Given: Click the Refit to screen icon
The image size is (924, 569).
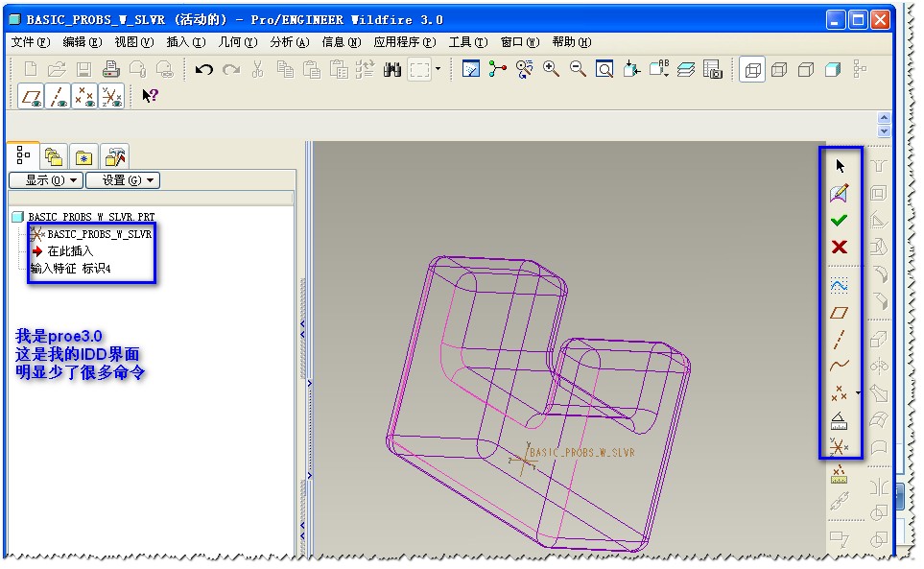Looking at the screenshot, I should click(604, 69).
